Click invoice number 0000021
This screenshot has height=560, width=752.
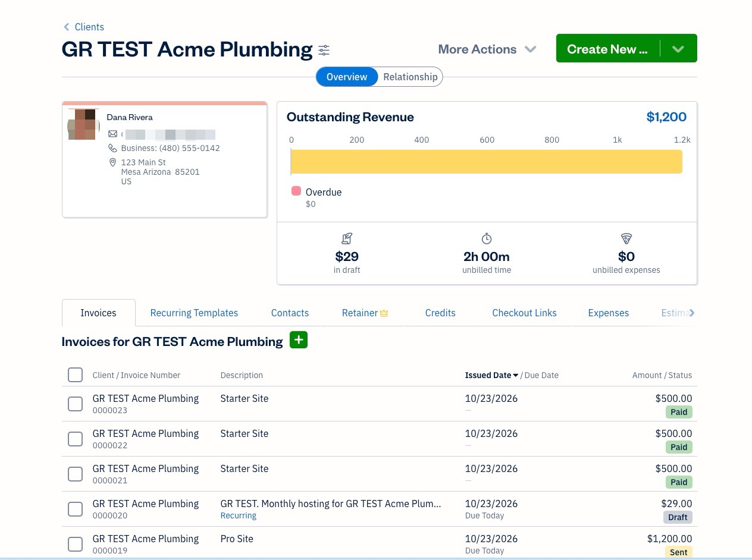pos(110,480)
